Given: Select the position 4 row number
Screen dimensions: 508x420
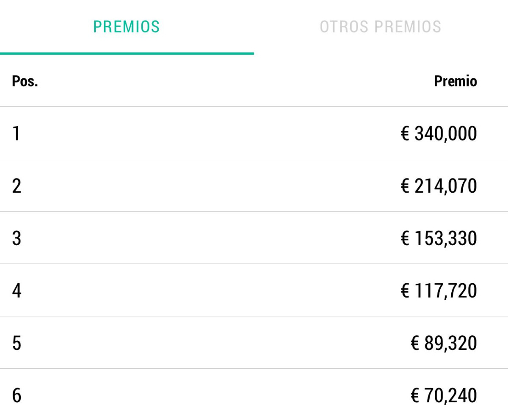Looking at the screenshot, I should coord(16,291).
